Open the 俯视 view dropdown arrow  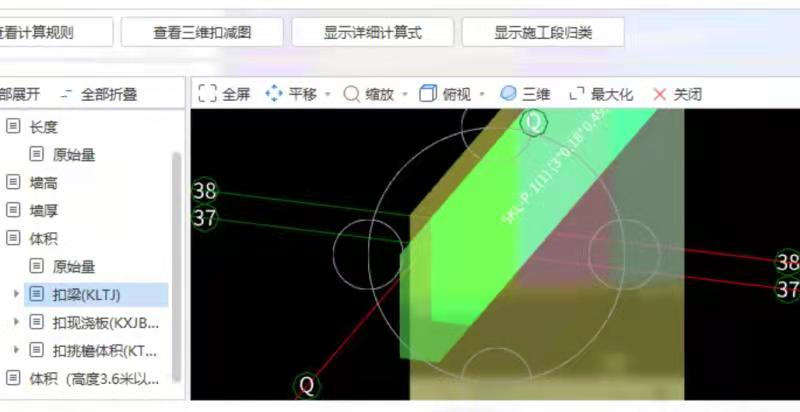pyautogui.click(x=482, y=94)
